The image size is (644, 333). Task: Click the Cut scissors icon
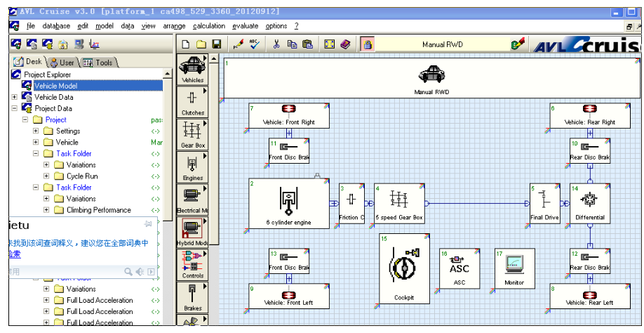click(x=276, y=44)
